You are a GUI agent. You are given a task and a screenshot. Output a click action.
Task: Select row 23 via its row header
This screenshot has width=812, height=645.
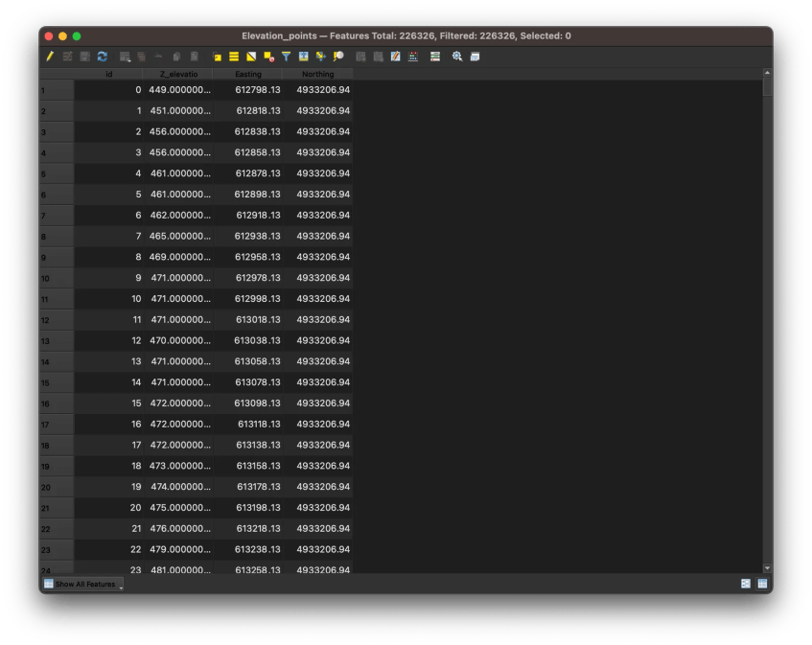pyautogui.click(x=57, y=550)
